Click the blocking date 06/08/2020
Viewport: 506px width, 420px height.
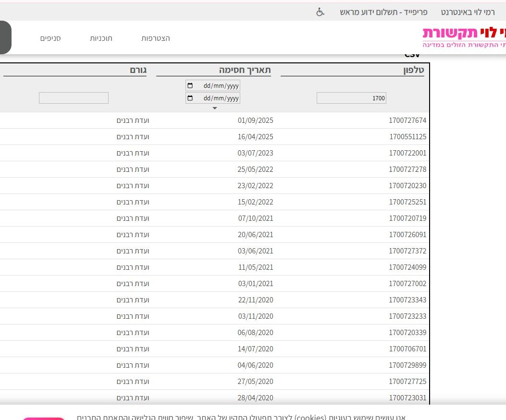click(x=255, y=333)
